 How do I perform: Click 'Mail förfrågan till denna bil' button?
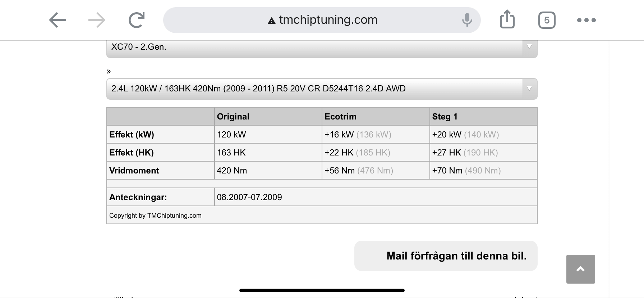pos(446,256)
